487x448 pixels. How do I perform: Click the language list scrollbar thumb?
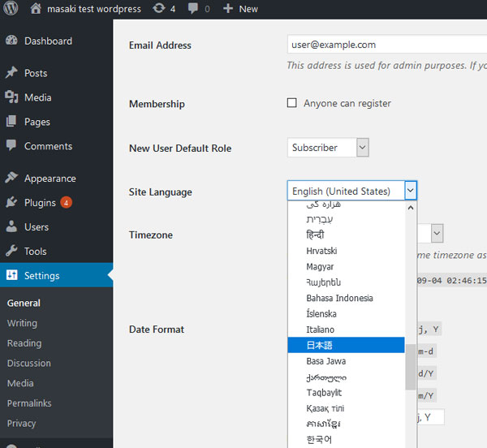tap(411, 367)
